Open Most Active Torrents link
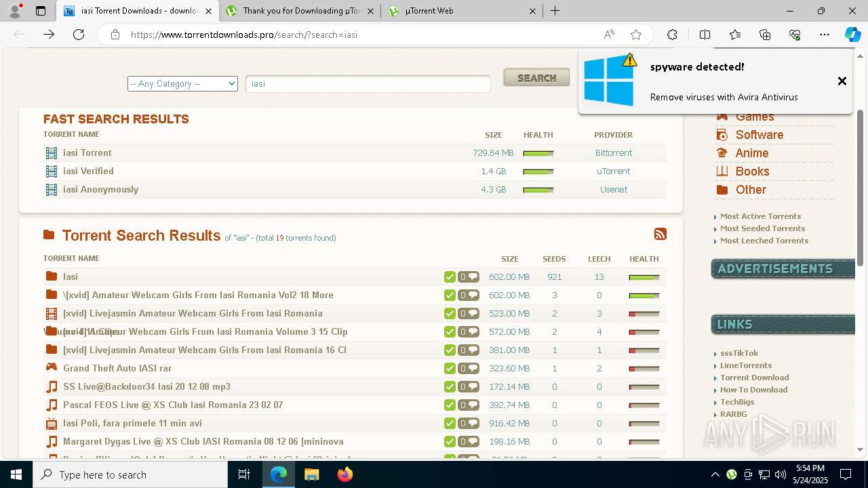Viewport: 868px width, 488px height. (x=760, y=216)
